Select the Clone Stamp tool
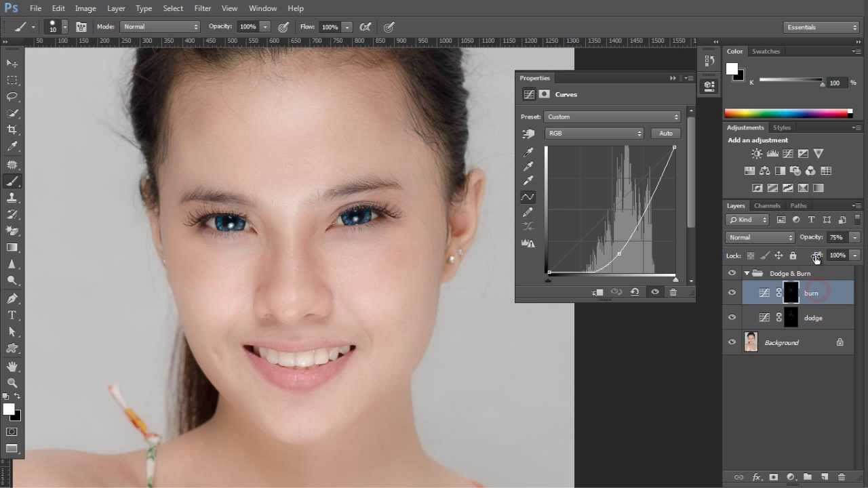Screen dimensions: 868x488 pyautogui.click(x=12, y=198)
